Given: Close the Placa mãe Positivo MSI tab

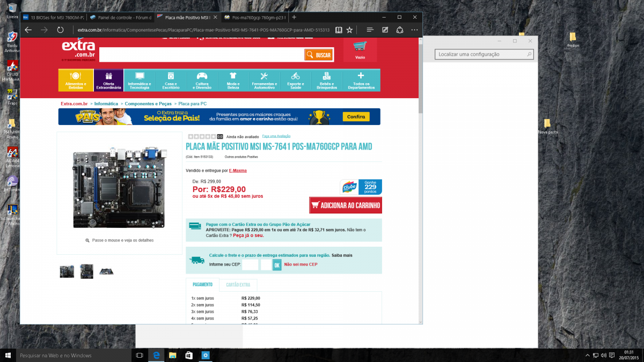Looking at the screenshot, I should click(x=216, y=17).
